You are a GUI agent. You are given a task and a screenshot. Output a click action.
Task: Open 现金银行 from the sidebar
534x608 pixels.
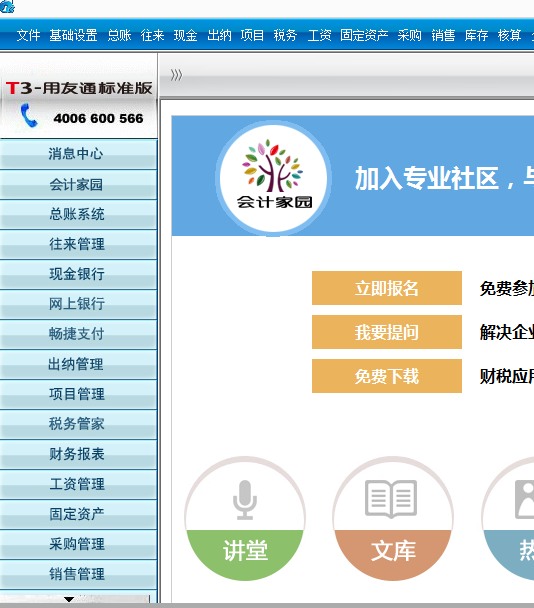click(78, 274)
